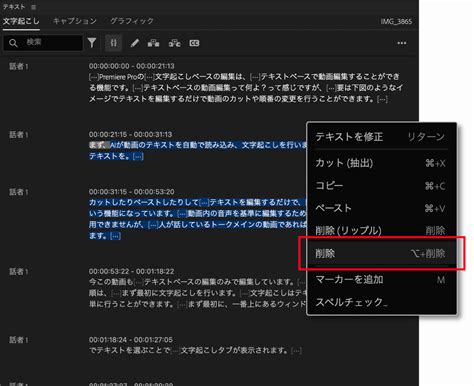This screenshot has height=386, width=474.
Task: Choose カット (抽出) from the context menu
Action: (381, 163)
